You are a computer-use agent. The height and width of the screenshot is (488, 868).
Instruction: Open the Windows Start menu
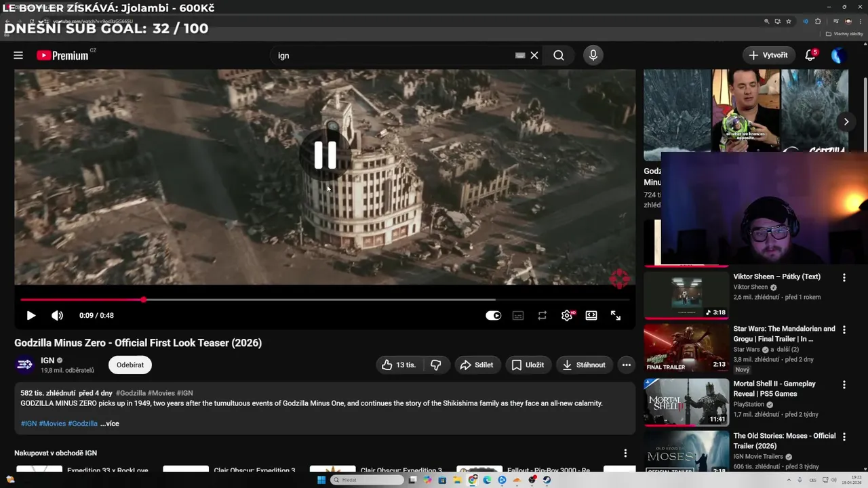pos(321,480)
